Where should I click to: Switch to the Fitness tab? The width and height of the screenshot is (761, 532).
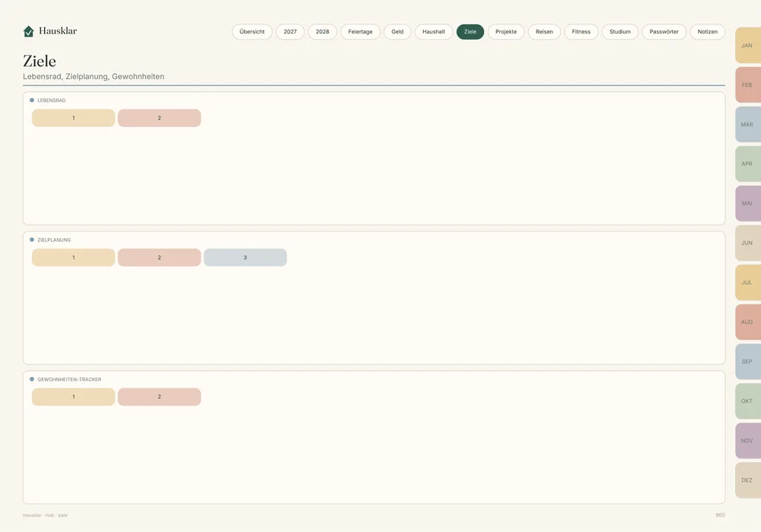coord(581,31)
